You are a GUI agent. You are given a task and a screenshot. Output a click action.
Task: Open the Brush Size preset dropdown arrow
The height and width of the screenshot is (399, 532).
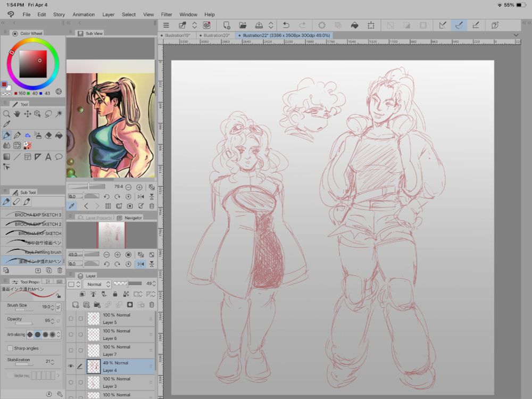coord(59,307)
